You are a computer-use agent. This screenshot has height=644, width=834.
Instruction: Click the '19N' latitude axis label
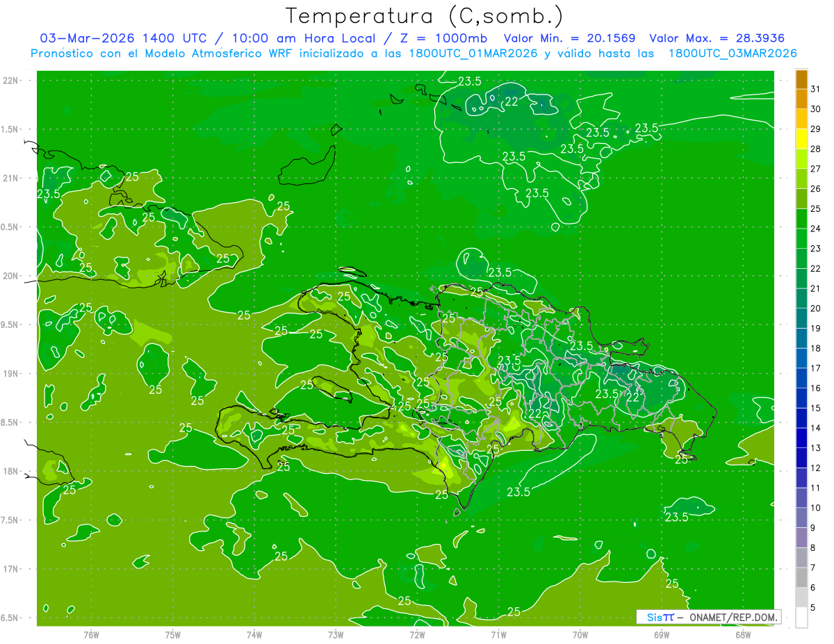(10, 374)
